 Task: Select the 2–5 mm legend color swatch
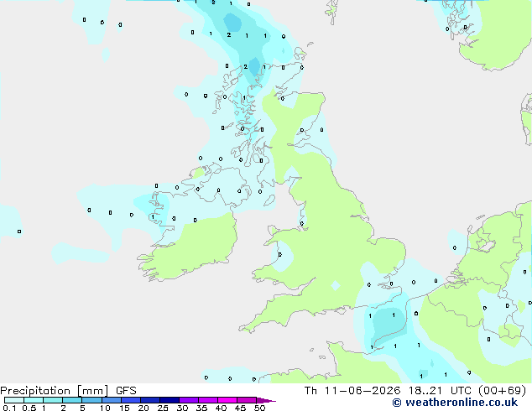[72, 400]
